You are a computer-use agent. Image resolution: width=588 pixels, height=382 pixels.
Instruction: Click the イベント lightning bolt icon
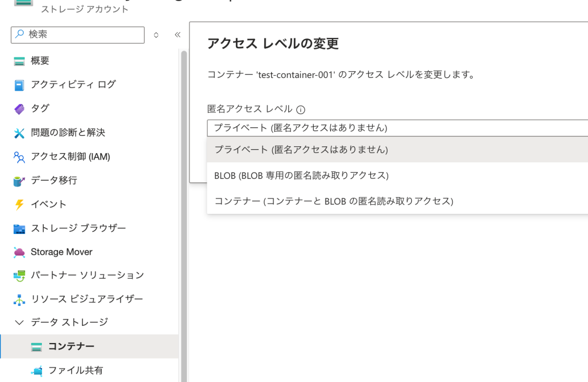tap(20, 204)
